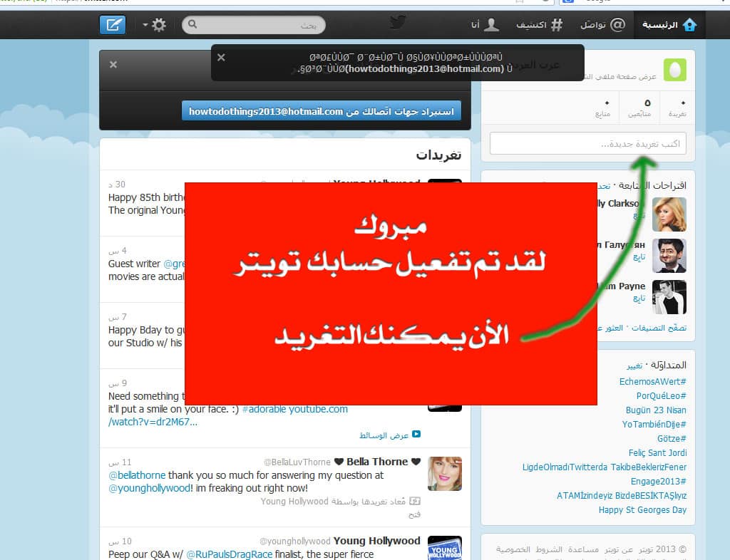The image size is (730, 560).
Task: Click the green egg profile avatar
Action: click(675, 70)
